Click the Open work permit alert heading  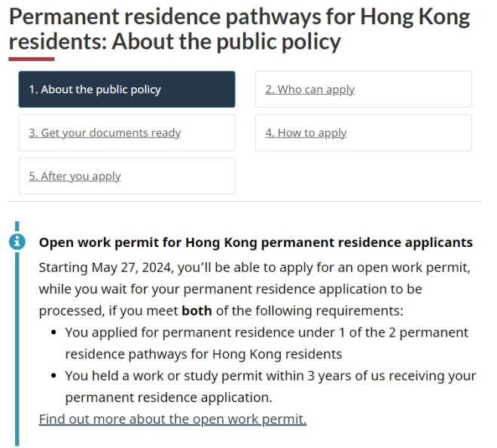(256, 242)
